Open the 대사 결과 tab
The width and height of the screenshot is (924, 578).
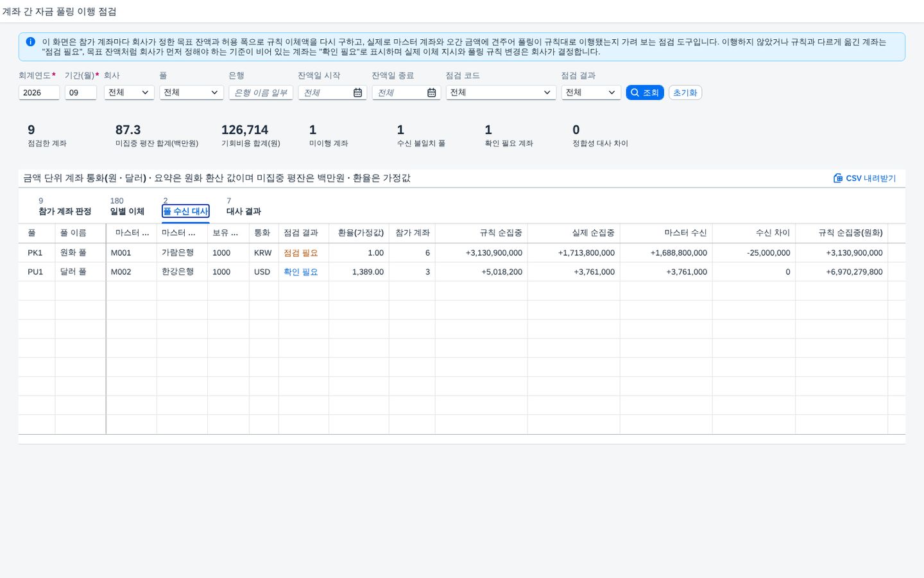tap(244, 211)
